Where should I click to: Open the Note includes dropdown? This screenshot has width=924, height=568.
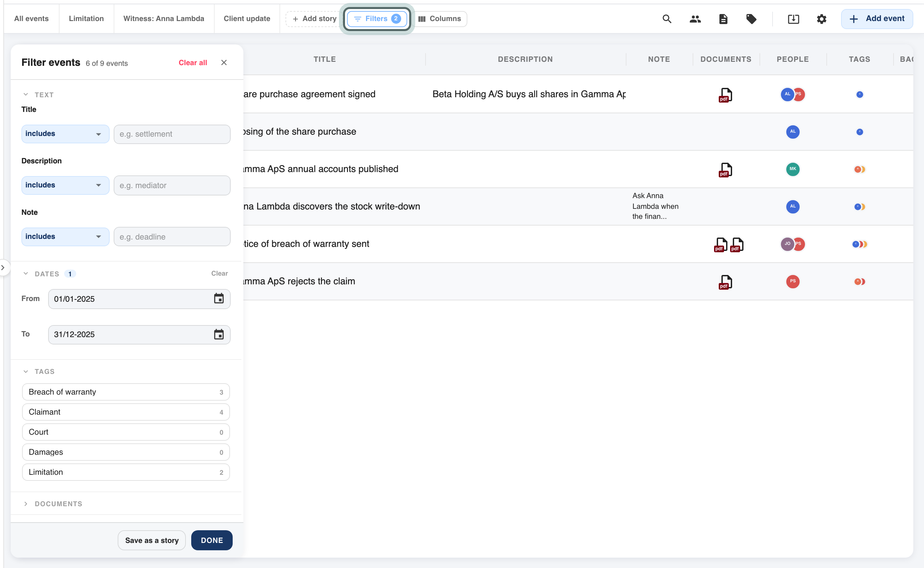coord(65,237)
